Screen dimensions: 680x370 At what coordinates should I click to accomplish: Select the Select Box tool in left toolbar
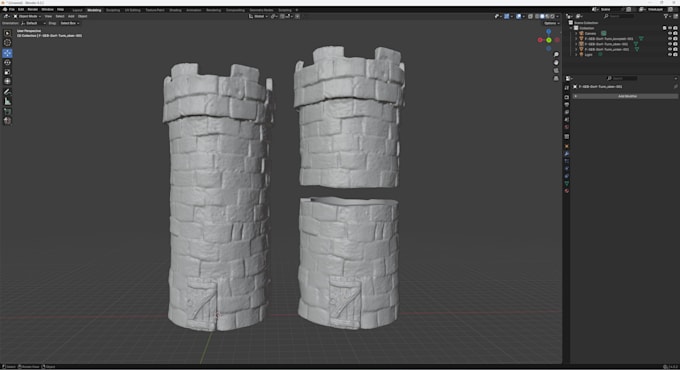7,33
